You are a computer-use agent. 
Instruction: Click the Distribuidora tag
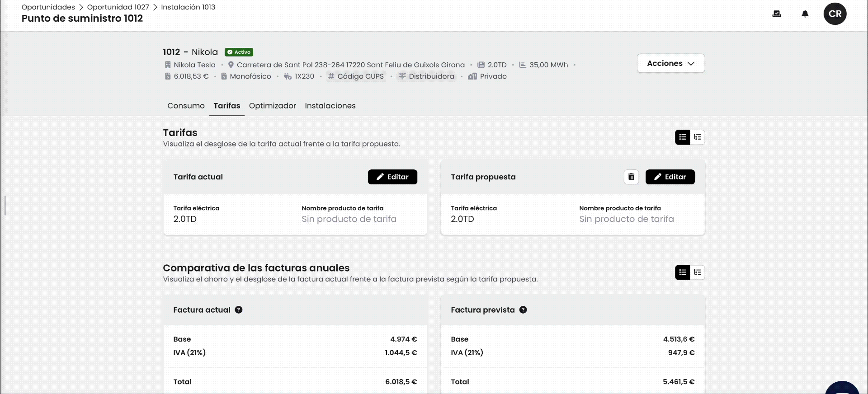(426, 76)
